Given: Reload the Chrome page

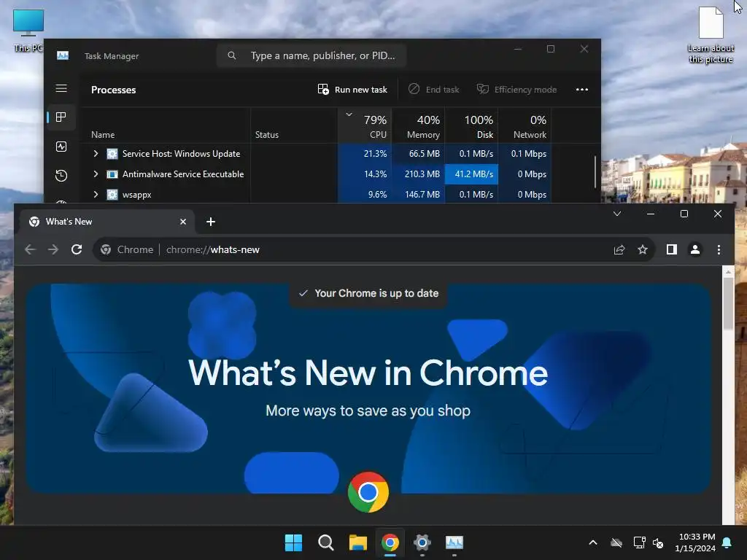Looking at the screenshot, I should (x=77, y=249).
